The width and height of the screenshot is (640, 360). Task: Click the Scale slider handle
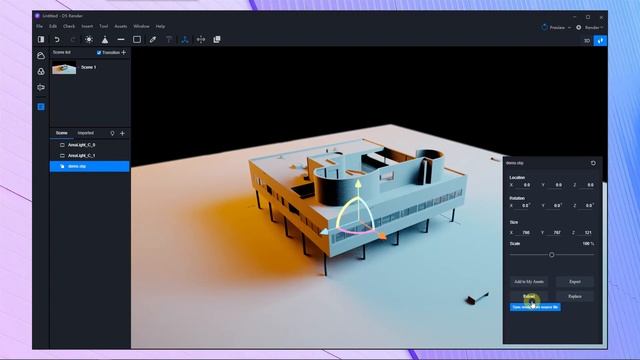click(x=551, y=255)
